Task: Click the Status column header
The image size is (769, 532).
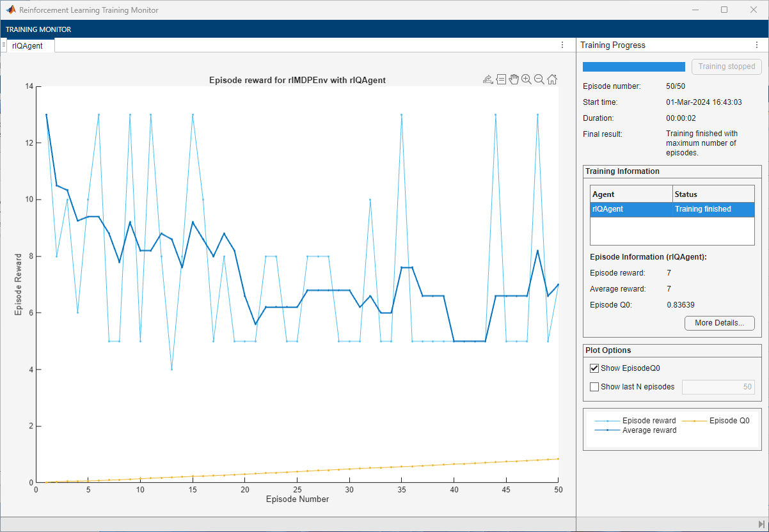Action: tap(713, 194)
